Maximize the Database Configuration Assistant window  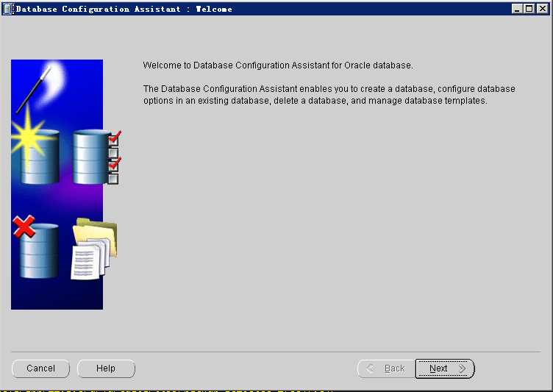529,9
